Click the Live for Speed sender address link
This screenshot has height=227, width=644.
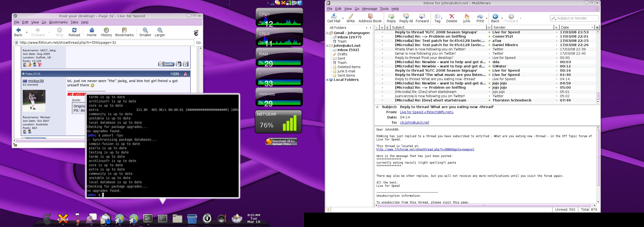click(427, 112)
